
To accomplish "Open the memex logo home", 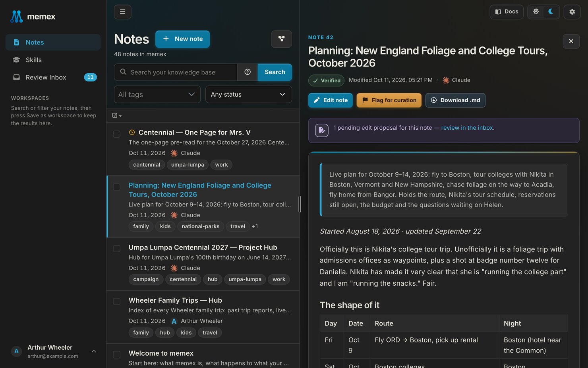I will click(x=33, y=17).
